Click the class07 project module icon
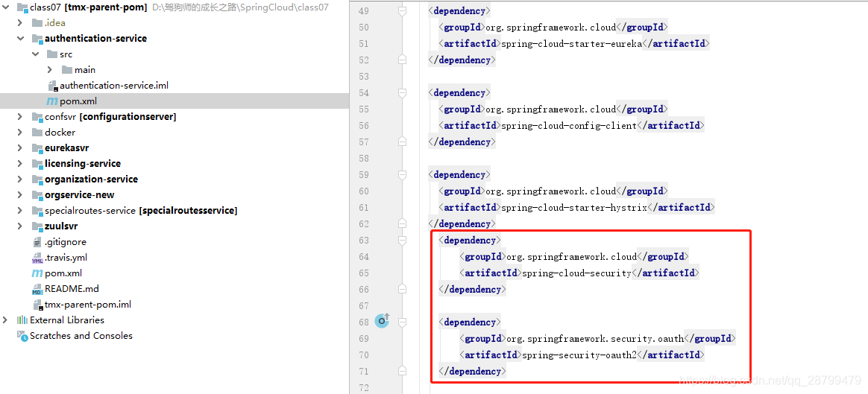 (22, 7)
